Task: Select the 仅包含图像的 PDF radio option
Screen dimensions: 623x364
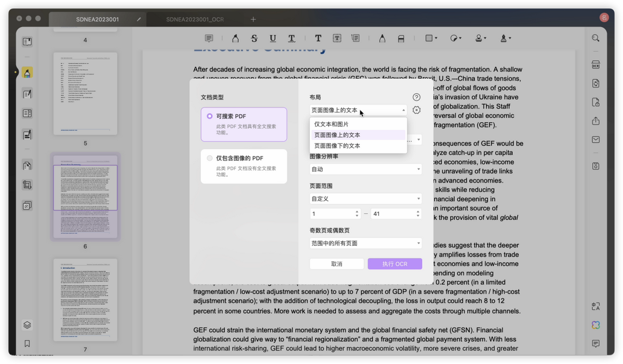Action: (x=210, y=158)
